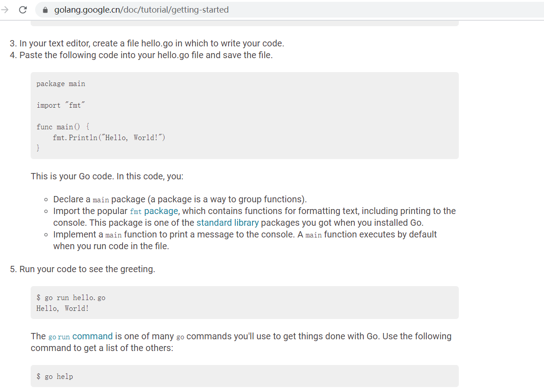Click step 3 about creating hello.go
Screen dimensions: 544x392
(147, 44)
